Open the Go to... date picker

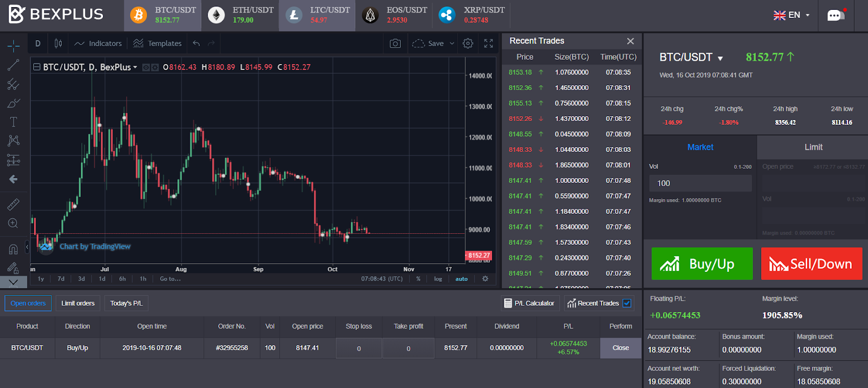point(170,279)
